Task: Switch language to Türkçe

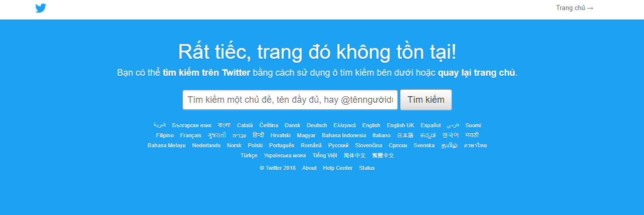Action: (x=249, y=155)
